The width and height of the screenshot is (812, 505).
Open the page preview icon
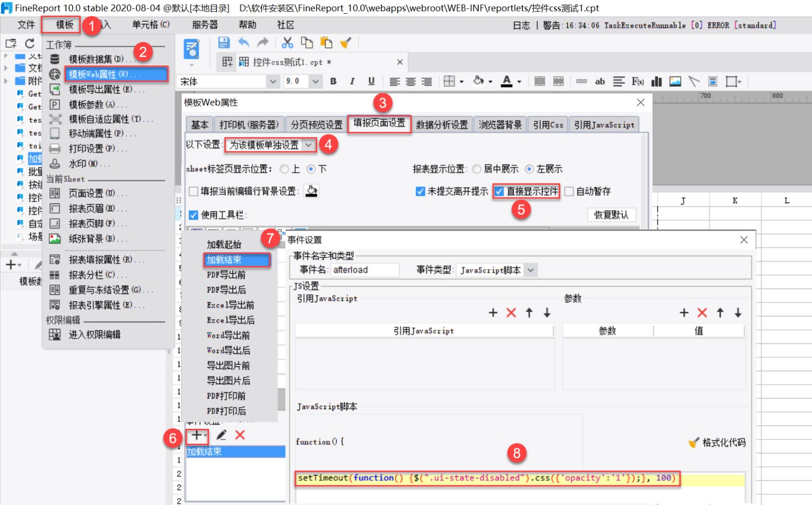[191, 49]
